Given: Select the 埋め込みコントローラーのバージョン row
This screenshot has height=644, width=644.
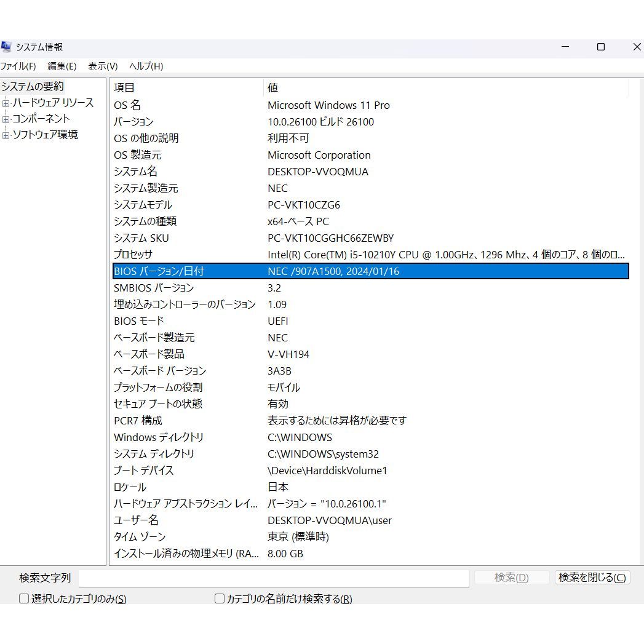Looking at the screenshot, I should coord(370,304).
